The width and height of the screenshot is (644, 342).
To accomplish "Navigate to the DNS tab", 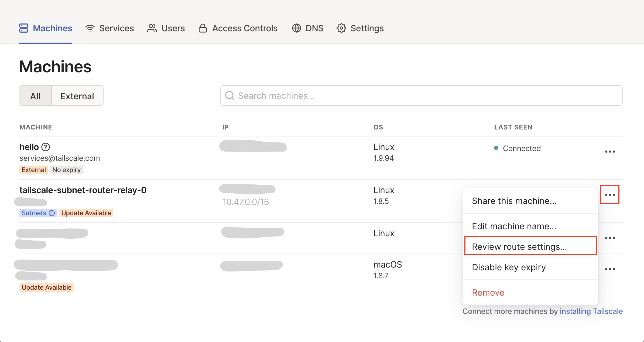I will point(308,28).
